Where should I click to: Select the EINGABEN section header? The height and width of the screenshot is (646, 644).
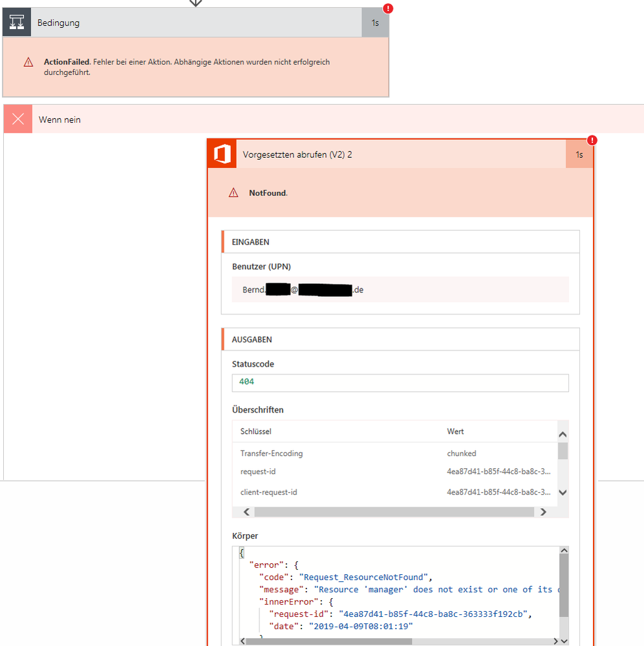[400, 242]
